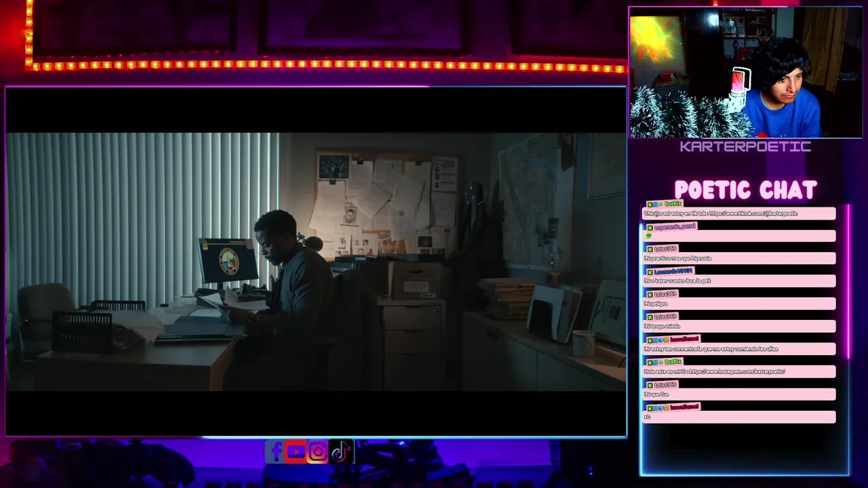
Task: Select username Leonardo10101 in chat
Action: click(x=673, y=272)
